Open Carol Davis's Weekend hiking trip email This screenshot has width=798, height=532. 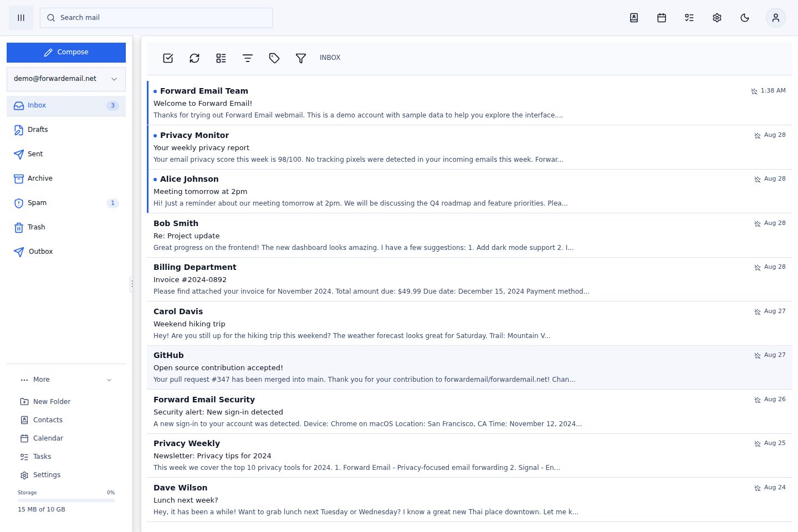470,324
